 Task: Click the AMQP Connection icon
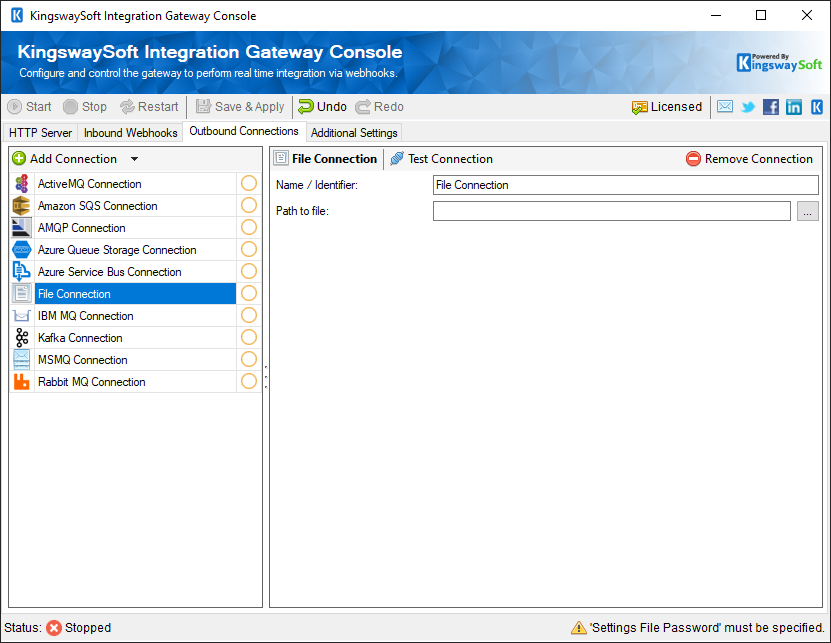click(x=21, y=228)
